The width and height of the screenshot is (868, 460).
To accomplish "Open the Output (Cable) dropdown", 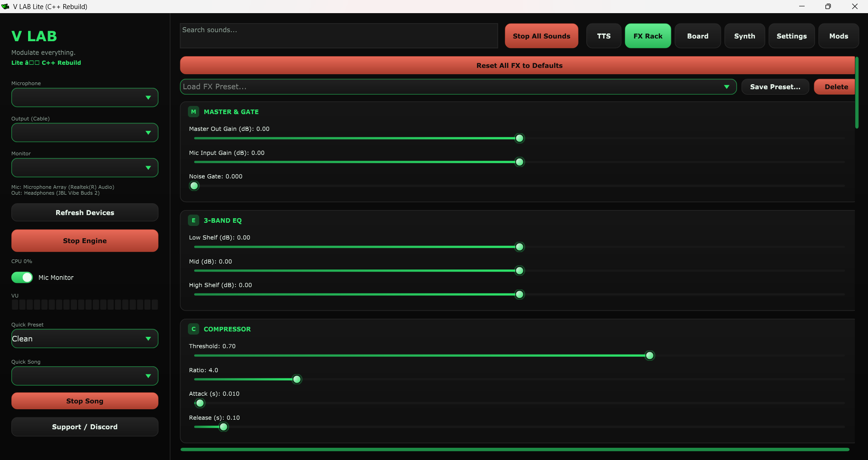I will (85, 133).
